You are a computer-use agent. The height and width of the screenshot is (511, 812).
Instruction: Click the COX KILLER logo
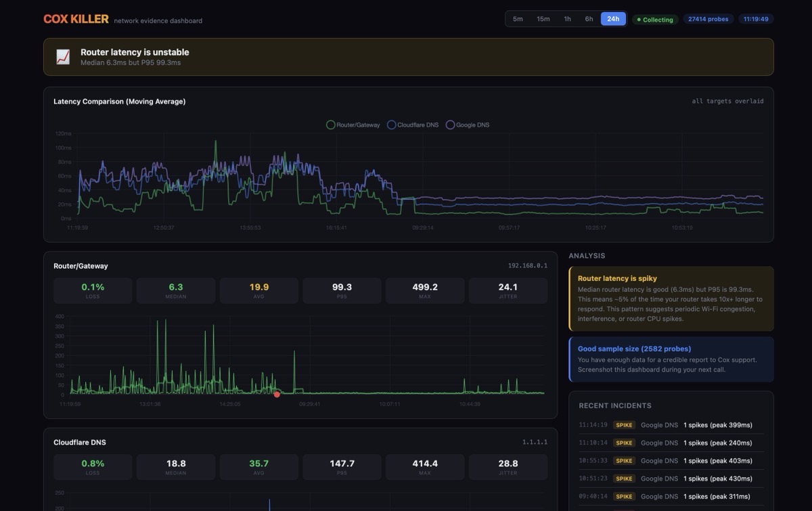coord(76,19)
